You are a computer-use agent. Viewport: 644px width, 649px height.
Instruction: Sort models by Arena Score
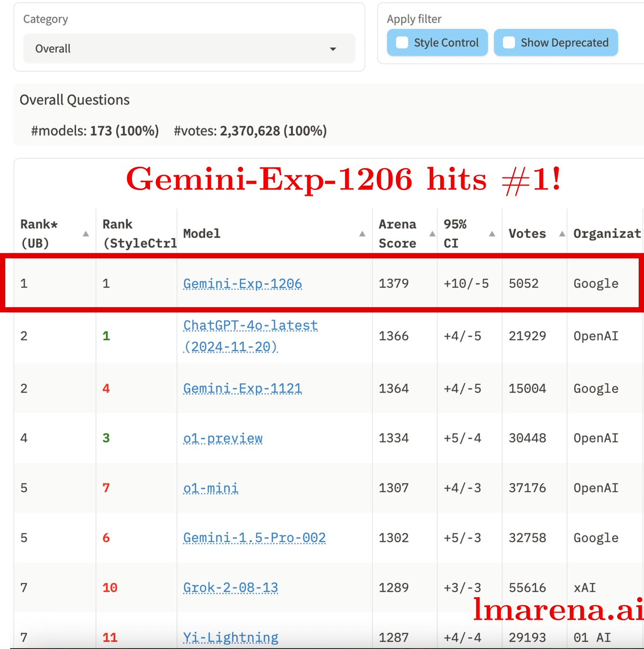coord(431,234)
